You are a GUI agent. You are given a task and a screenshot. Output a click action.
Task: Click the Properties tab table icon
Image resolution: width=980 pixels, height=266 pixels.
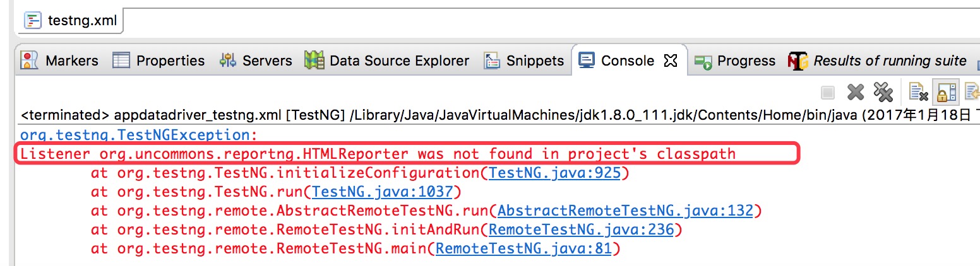[121, 61]
